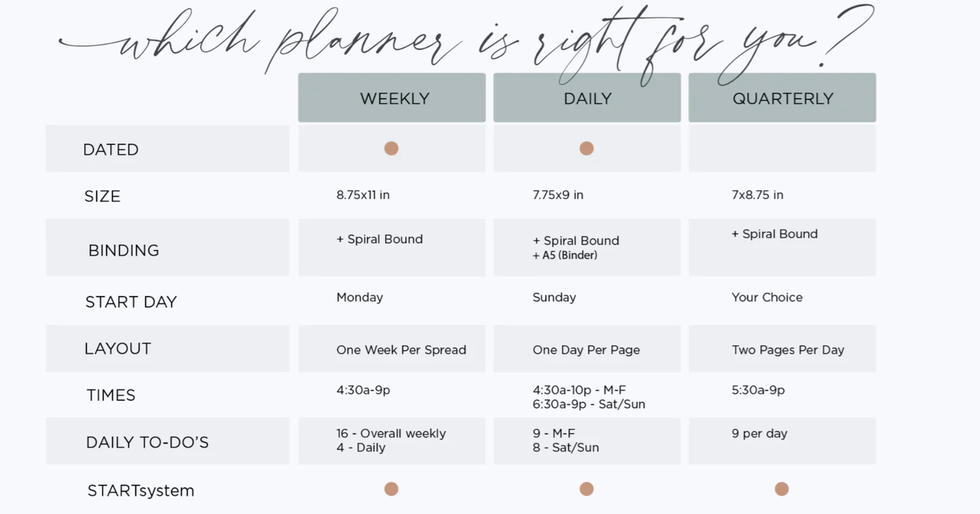Click the 8.75x11 in size text
This screenshot has width=980, height=514.
click(x=363, y=195)
